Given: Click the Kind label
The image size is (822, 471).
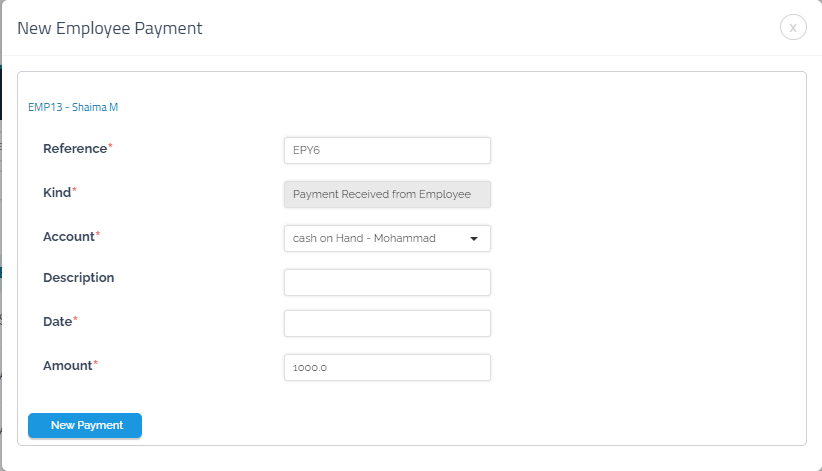Looking at the screenshot, I should tap(57, 191).
